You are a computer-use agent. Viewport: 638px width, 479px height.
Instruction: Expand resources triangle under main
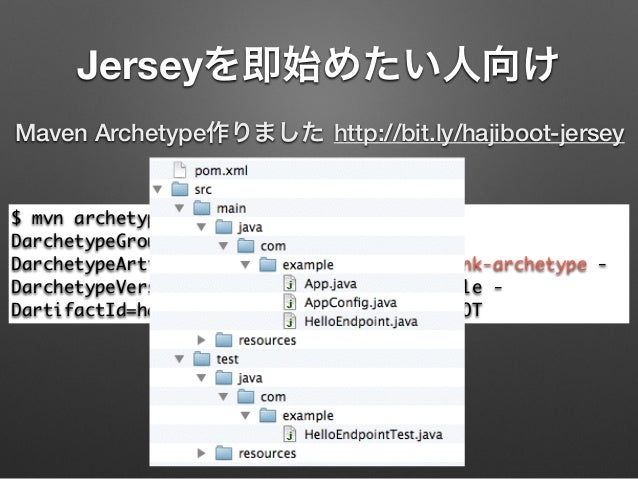pyautogui.click(x=201, y=340)
